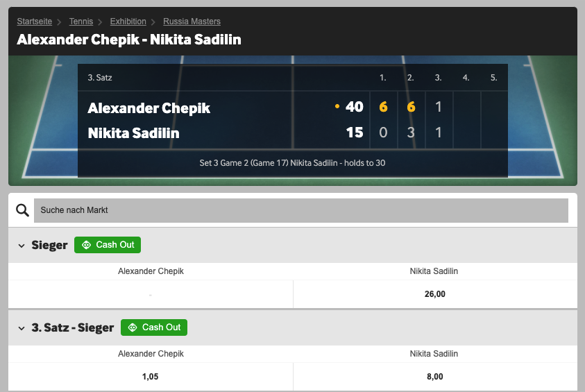
Task: Click the Cash Out icon beside 3. Satz - Sieger
Action: 133,327
